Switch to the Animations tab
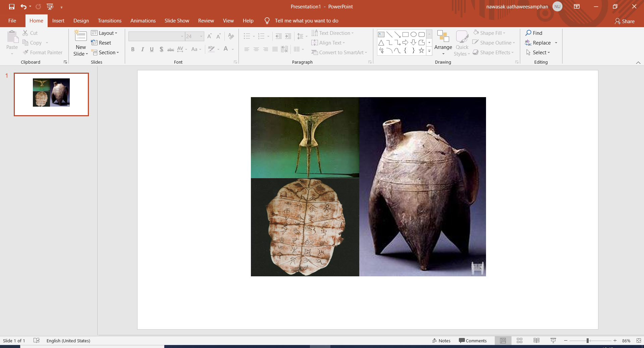The height and width of the screenshot is (348, 644). pos(143,21)
